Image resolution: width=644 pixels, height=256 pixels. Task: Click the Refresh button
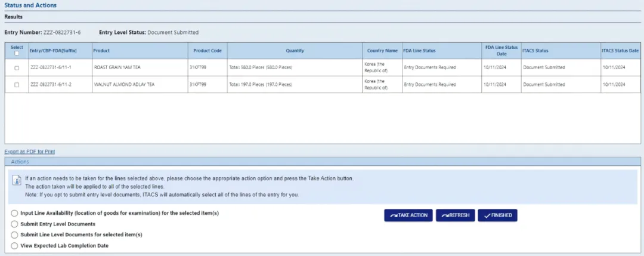pyautogui.click(x=455, y=215)
